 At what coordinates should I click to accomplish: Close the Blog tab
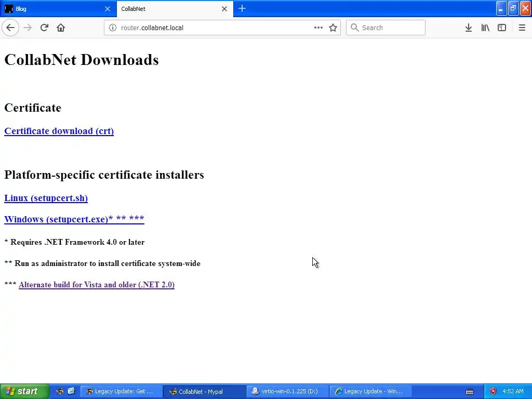108,9
